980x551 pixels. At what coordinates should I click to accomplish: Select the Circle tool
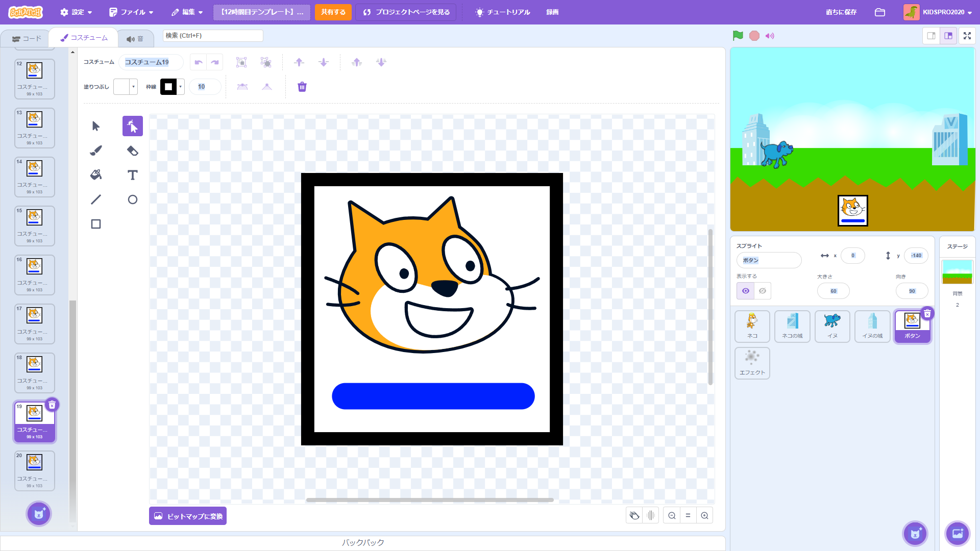(132, 199)
